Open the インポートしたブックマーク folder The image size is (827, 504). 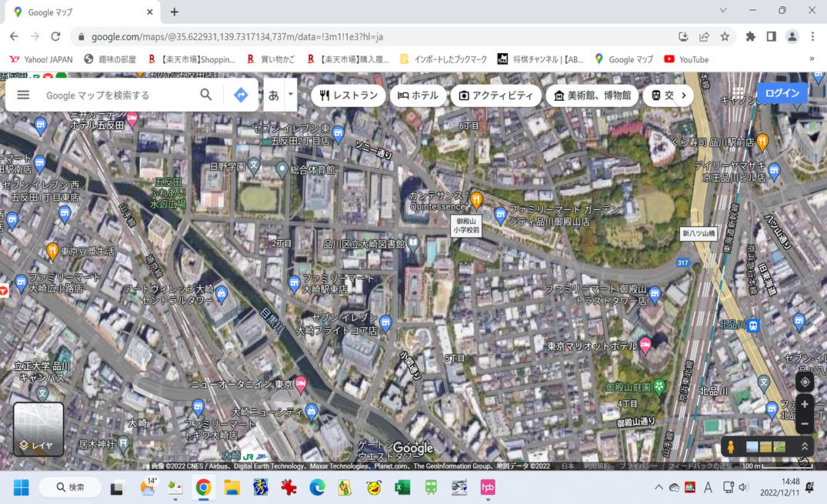[444, 59]
